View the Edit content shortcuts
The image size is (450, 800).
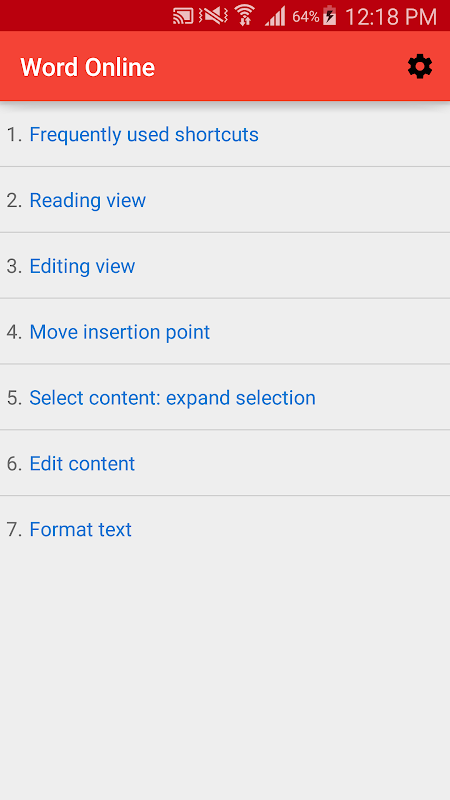pos(82,464)
